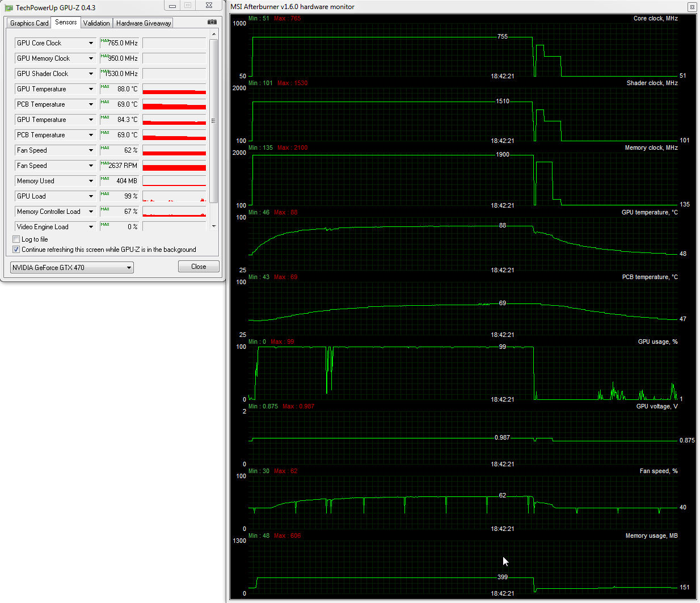700x603 pixels.
Task: Click the GPU-Z sensor list scroll-down arrow
Action: pos(214,226)
